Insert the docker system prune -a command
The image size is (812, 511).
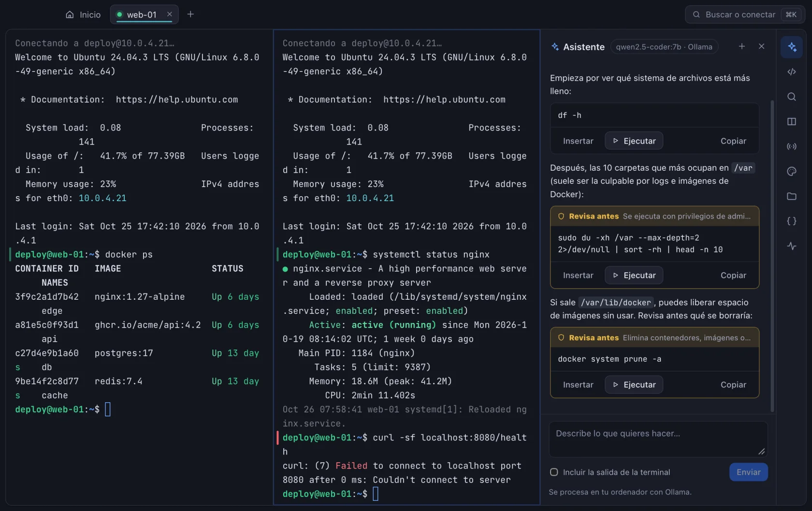pyautogui.click(x=578, y=385)
